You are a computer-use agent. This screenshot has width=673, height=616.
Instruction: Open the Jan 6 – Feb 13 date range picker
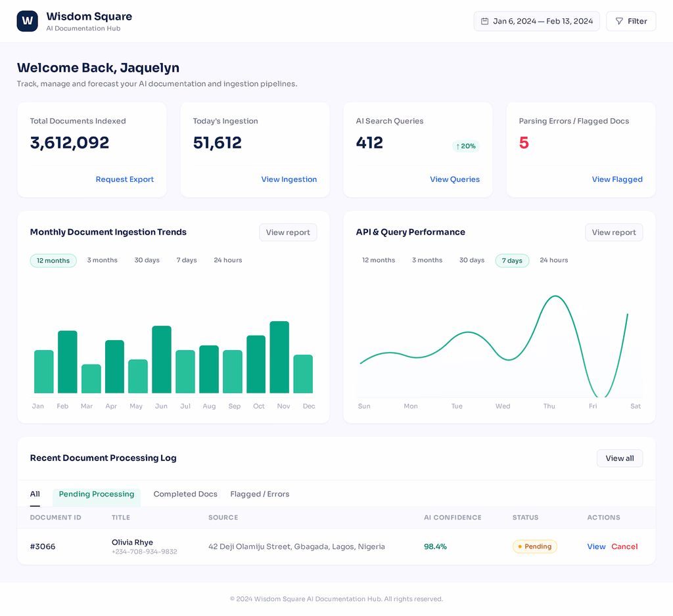(x=536, y=21)
